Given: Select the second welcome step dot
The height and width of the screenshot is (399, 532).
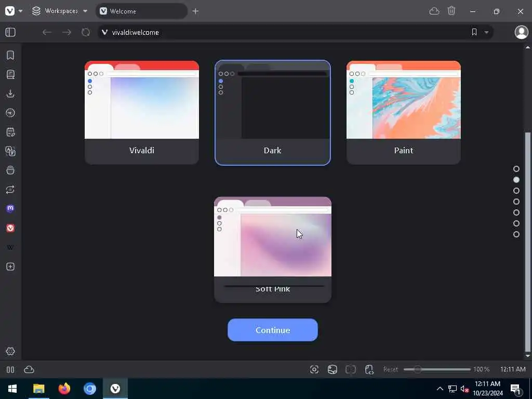Looking at the screenshot, I should point(516,180).
